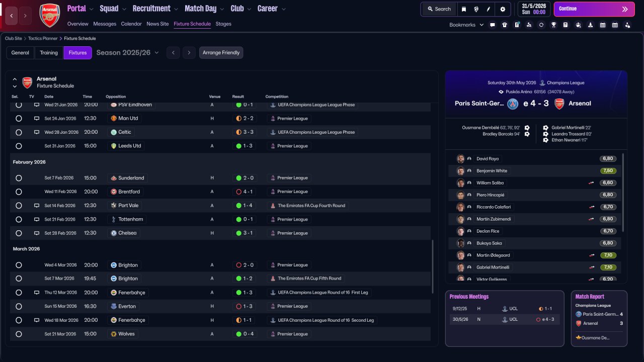Open the world globe icon in top toolbar
This screenshot has height=362, width=644.
pos(476,9)
